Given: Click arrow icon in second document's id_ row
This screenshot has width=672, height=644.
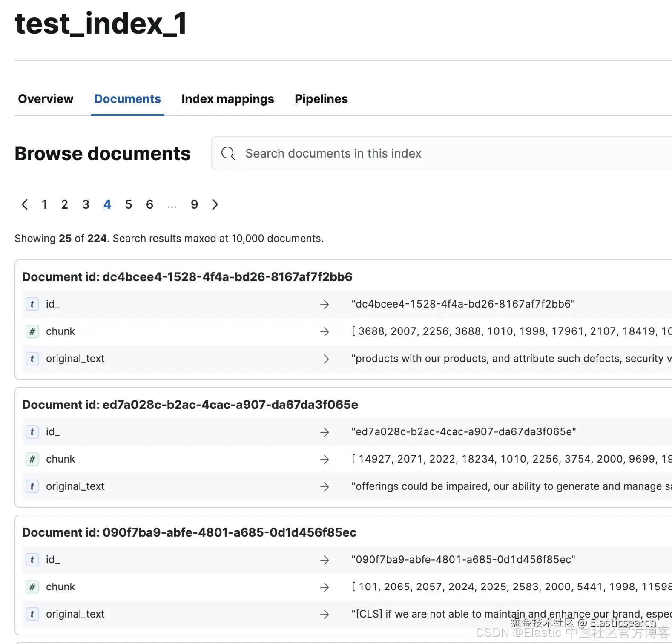Looking at the screenshot, I should [x=325, y=432].
